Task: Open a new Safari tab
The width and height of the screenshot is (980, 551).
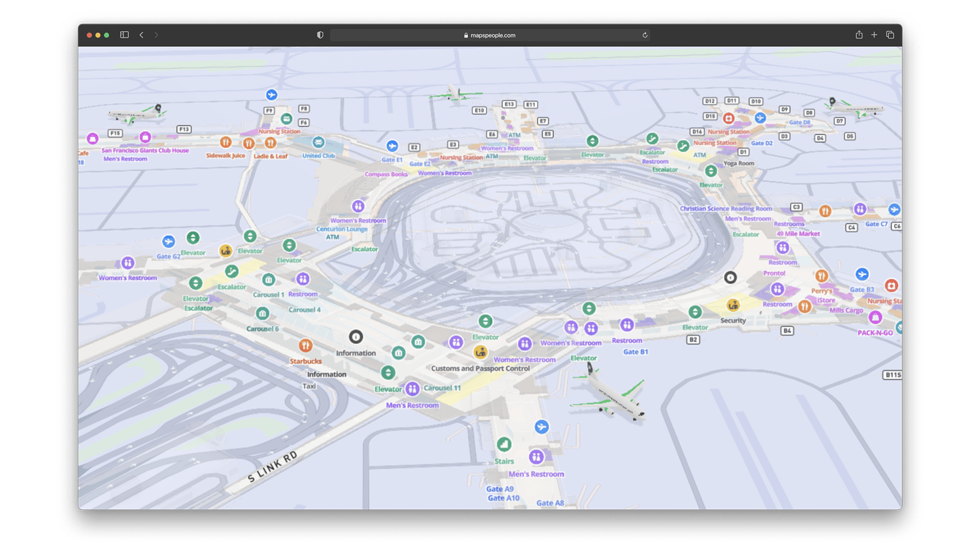Action: [x=874, y=35]
